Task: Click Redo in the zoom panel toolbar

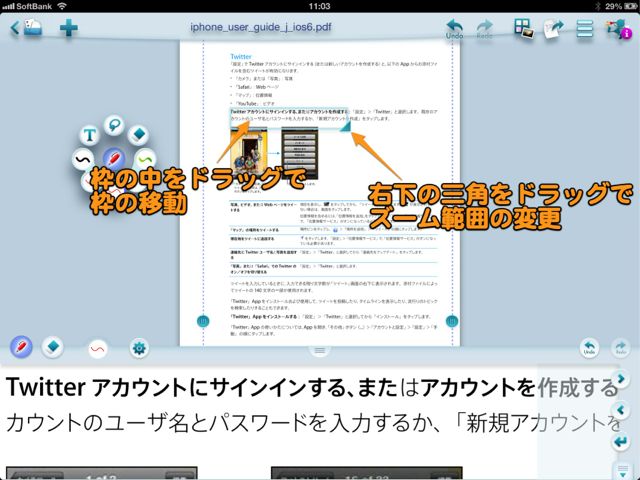Action: pyautogui.click(x=620, y=348)
